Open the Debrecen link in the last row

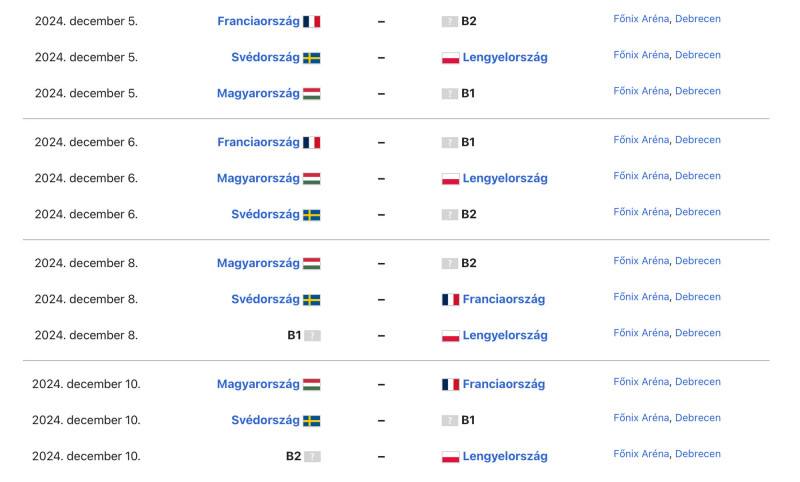pos(698,454)
